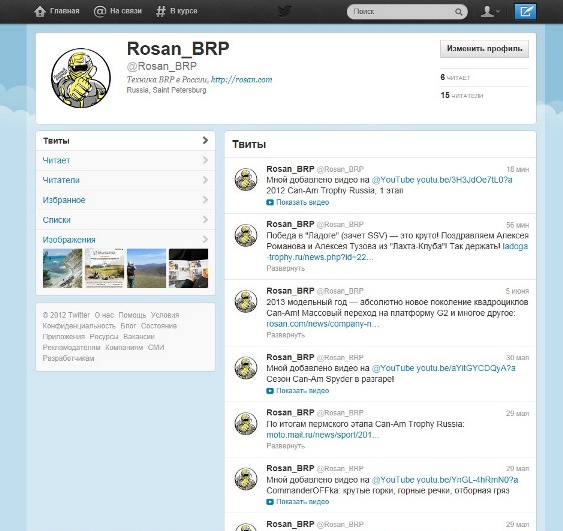Open На связи @ icon
This screenshot has height=531, width=563.
coord(100,11)
